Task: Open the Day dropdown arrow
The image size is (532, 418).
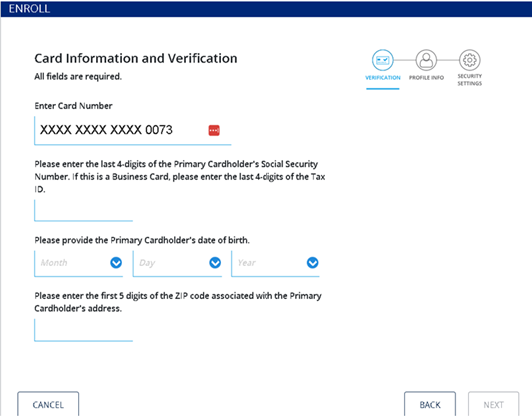Action: [215, 263]
